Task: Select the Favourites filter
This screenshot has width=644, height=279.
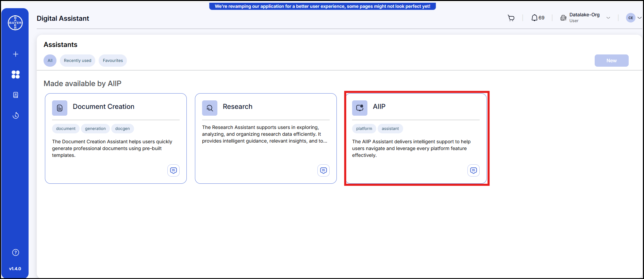Action: 113,61
